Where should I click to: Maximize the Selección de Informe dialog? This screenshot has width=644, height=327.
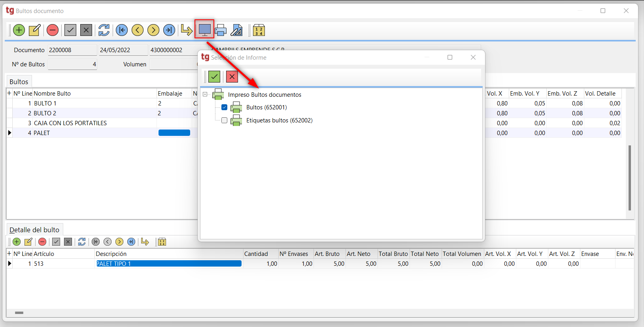(x=450, y=57)
